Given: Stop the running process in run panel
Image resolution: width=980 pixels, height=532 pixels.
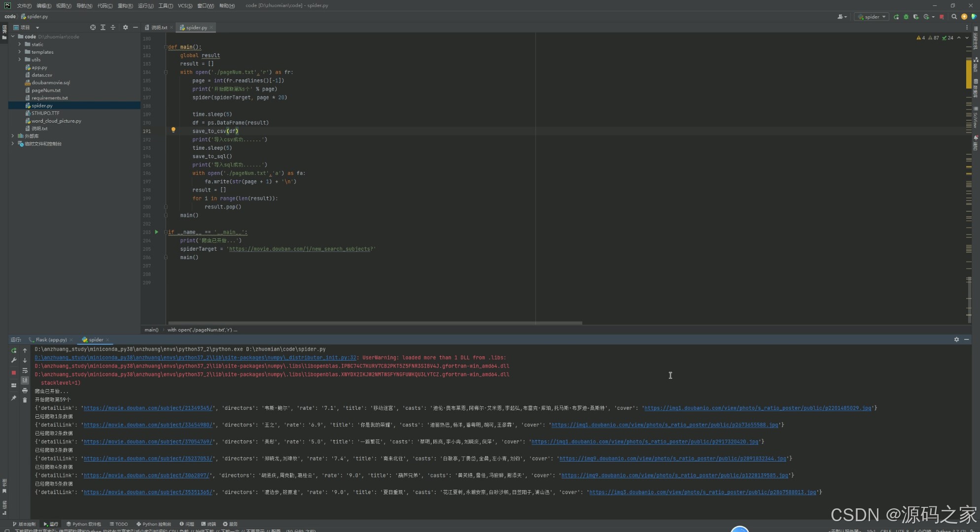Looking at the screenshot, I should (x=14, y=373).
